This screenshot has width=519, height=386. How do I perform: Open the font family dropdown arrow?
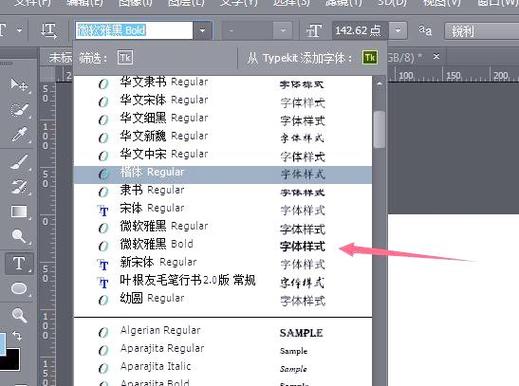click(x=202, y=31)
